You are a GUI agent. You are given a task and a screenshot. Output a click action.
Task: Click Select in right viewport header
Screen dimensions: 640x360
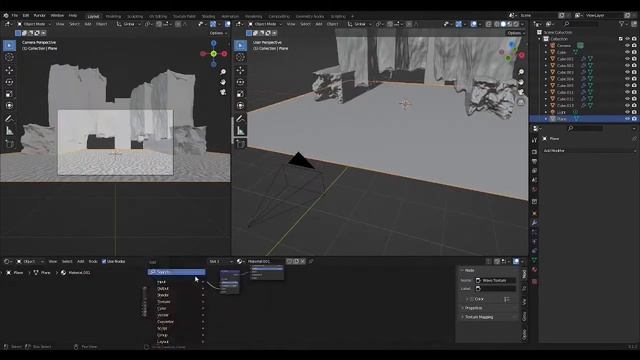point(305,24)
